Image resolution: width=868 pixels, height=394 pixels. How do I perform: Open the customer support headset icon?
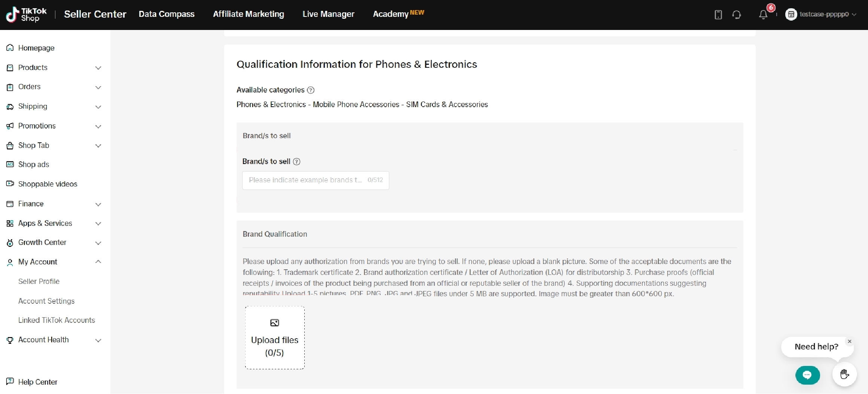coord(737,15)
